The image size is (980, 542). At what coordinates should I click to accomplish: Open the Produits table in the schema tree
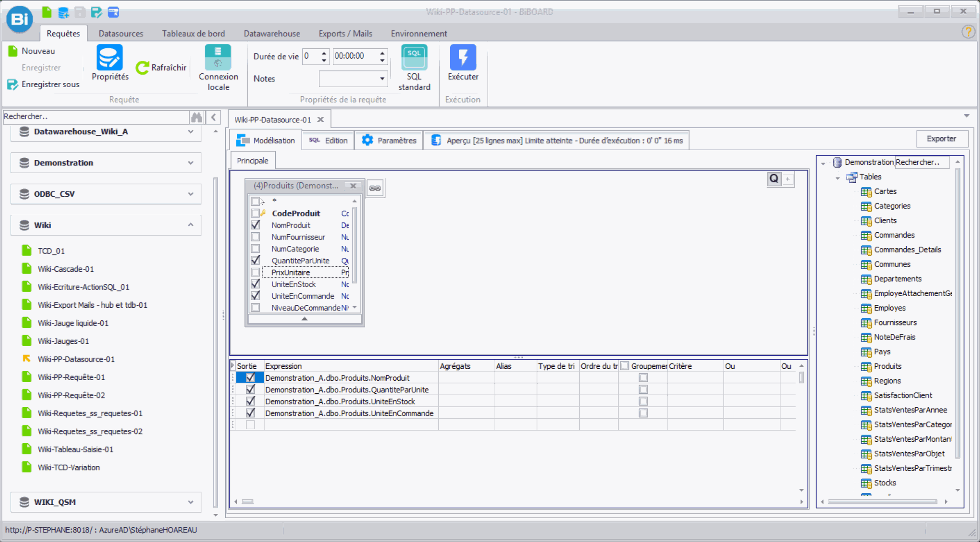click(887, 366)
